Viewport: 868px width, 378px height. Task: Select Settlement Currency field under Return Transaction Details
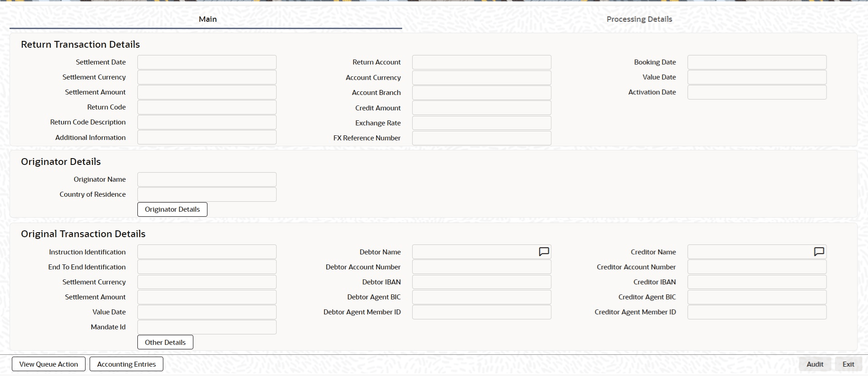coord(207,77)
